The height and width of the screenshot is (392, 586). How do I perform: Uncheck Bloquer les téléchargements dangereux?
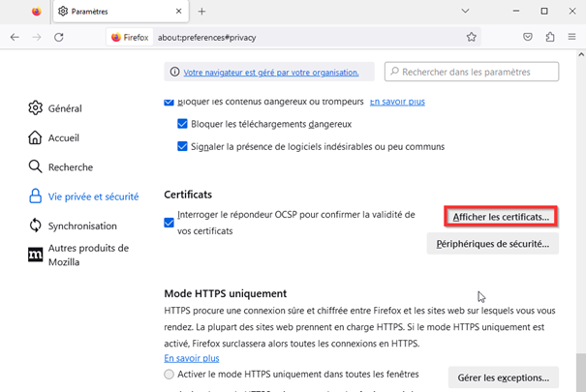183,124
